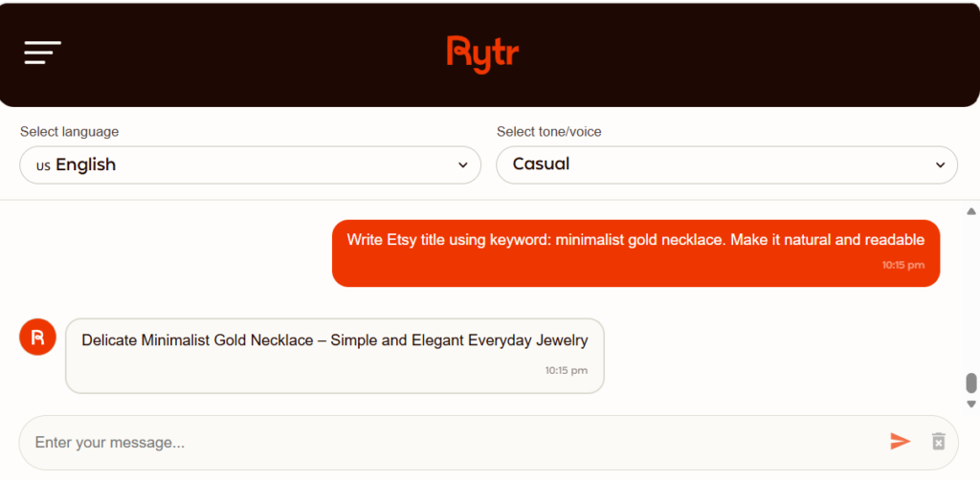Click the scroll down arrow in the chat

(x=971, y=404)
